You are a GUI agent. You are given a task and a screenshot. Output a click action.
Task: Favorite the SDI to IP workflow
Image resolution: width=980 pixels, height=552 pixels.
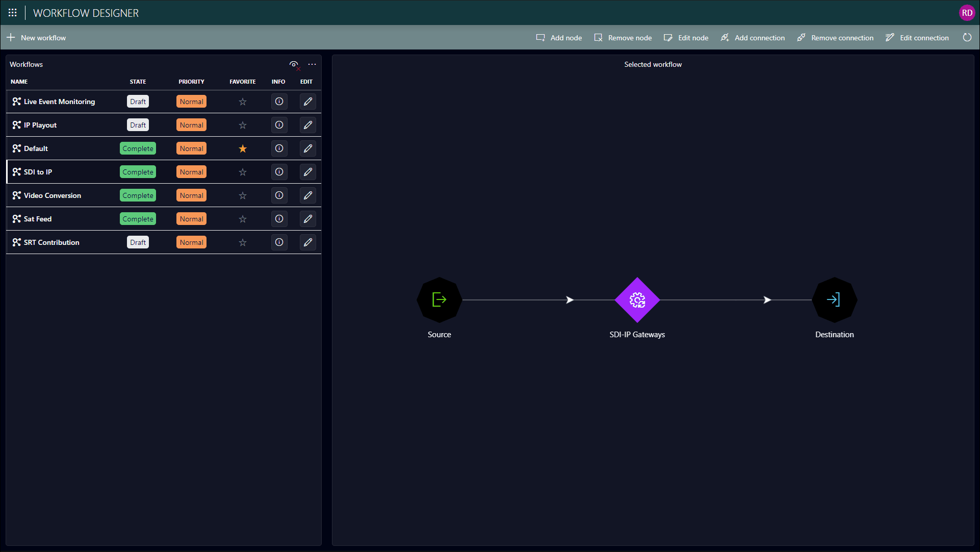tap(243, 172)
